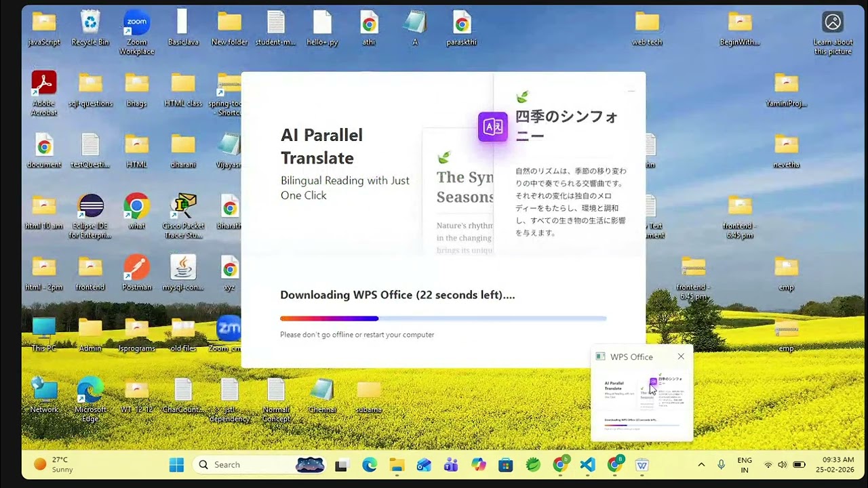Open Copilot from the taskbar

479,465
